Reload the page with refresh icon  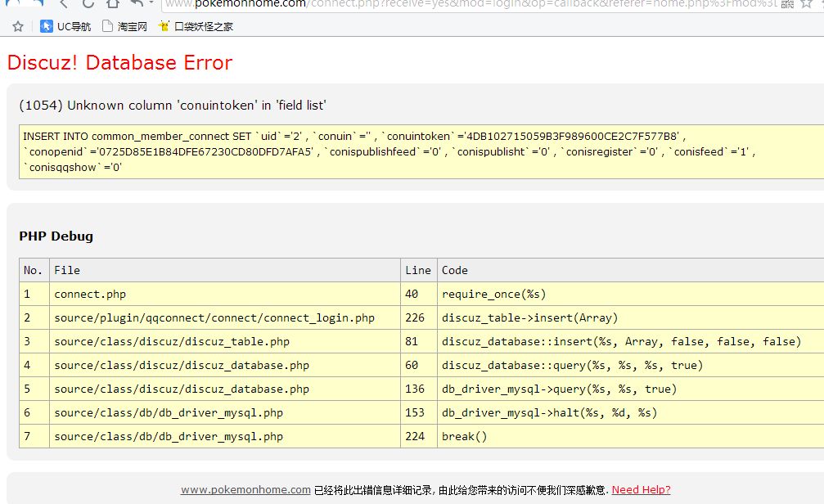(x=88, y=3)
